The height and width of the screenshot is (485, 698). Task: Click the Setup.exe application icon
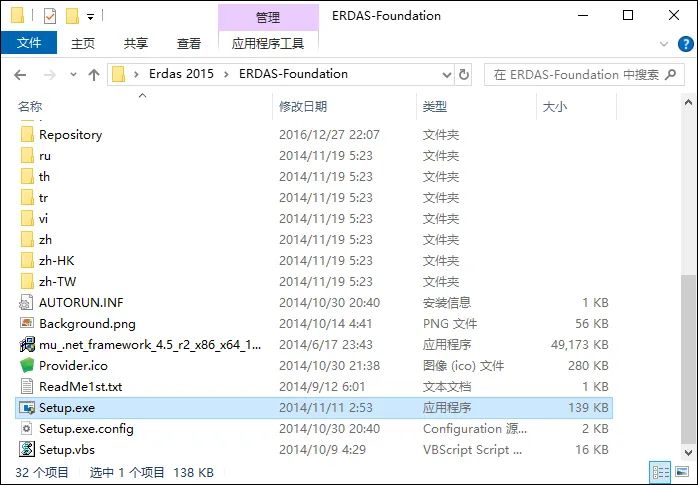[27, 408]
